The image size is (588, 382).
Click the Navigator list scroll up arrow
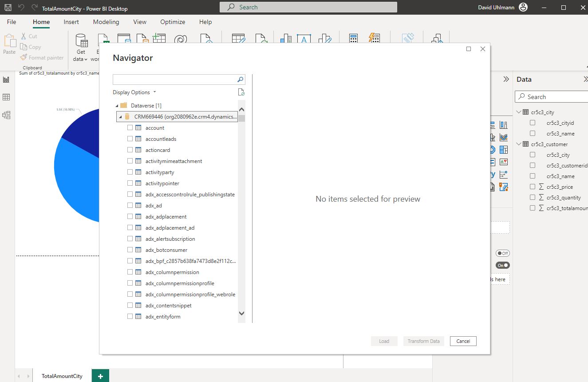coord(242,110)
